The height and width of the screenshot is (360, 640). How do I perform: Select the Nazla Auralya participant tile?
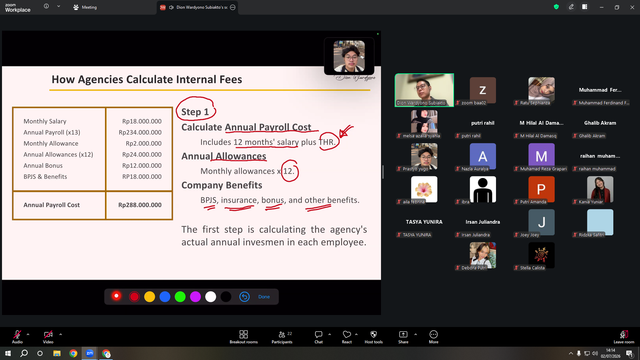(483, 156)
